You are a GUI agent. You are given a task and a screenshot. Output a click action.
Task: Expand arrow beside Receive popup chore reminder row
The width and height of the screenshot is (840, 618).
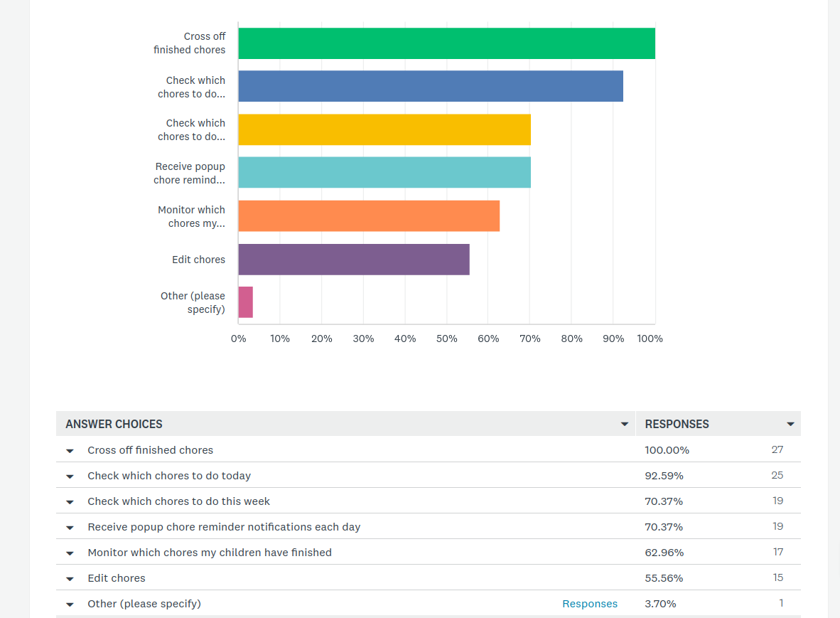point(70,528)
